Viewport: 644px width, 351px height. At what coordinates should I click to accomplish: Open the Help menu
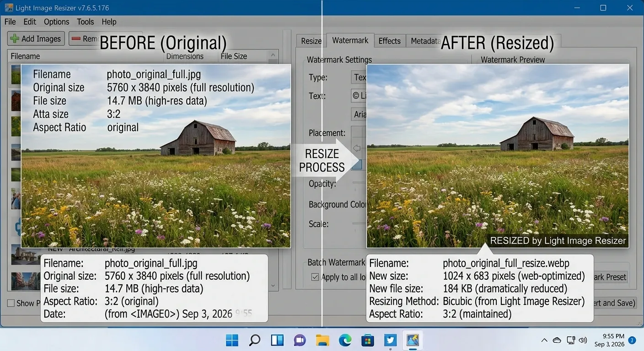coord(109,21)
